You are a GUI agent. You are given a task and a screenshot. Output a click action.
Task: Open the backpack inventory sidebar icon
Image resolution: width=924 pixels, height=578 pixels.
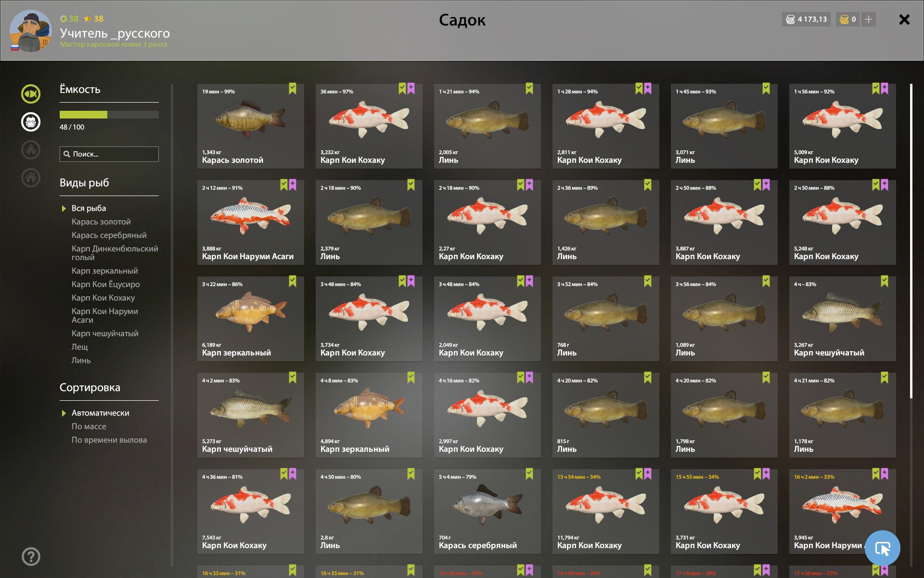click(x=31, y=122)
